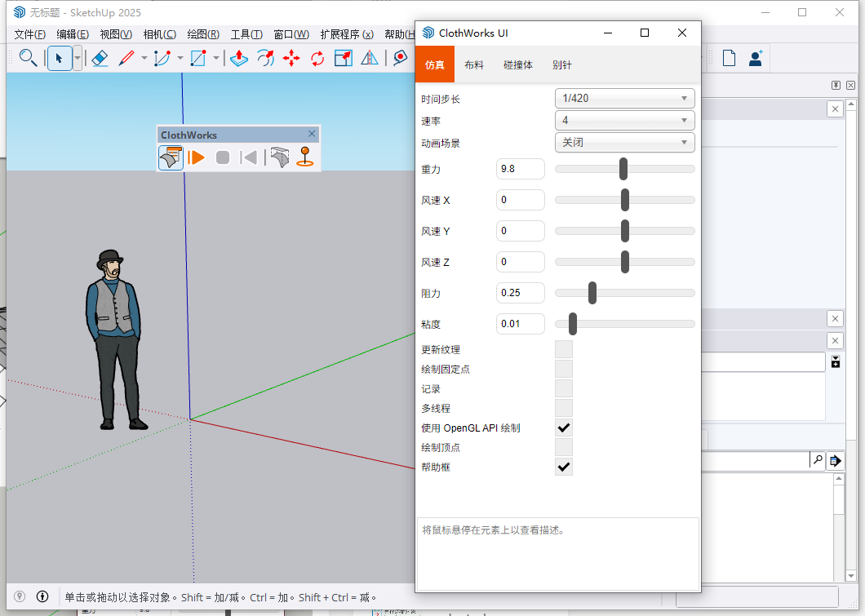
Task: Start the ClothWorks simulation with play icon
Action: point(196,157)
